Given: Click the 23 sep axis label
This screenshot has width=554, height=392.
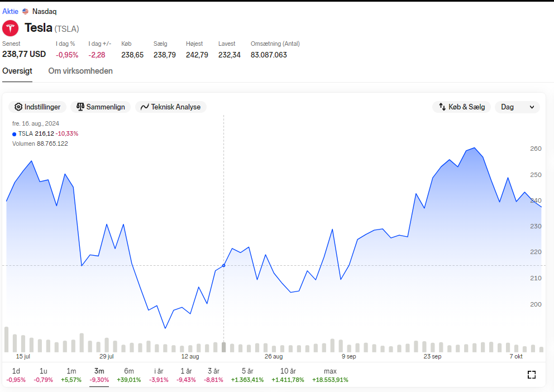Looking at the screenshot, I should [x=432, y=356].
